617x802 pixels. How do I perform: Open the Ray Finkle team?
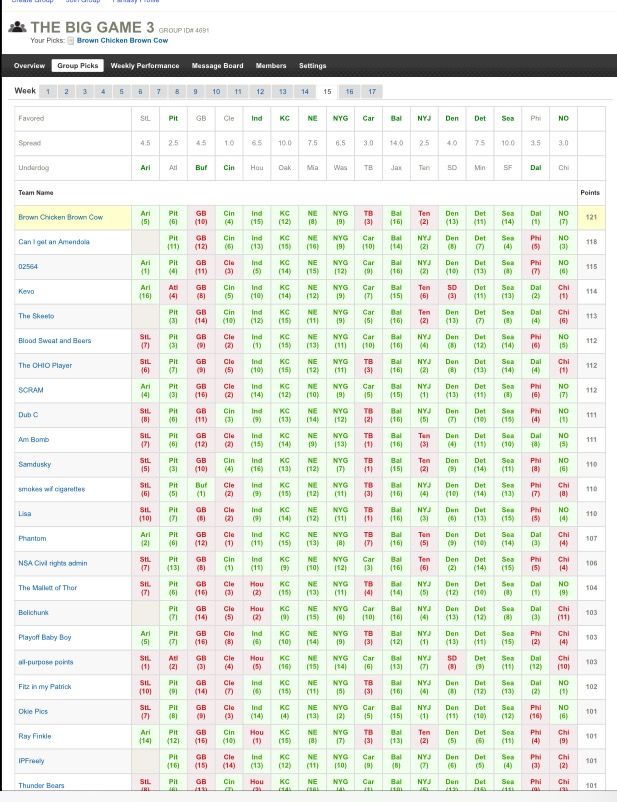(34, 735)
